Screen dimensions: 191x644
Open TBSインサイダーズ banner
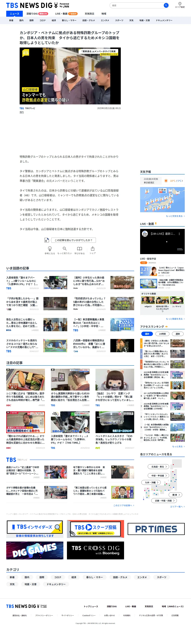(35, 529)
